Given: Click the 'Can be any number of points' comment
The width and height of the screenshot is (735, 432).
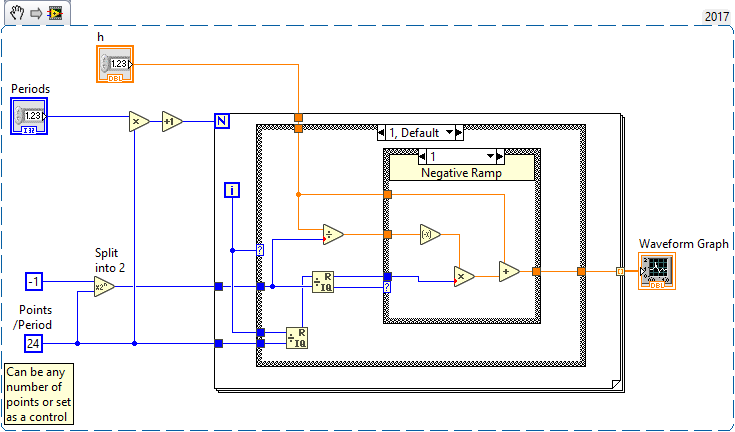Looking at the screenshot, I should 39,394.
